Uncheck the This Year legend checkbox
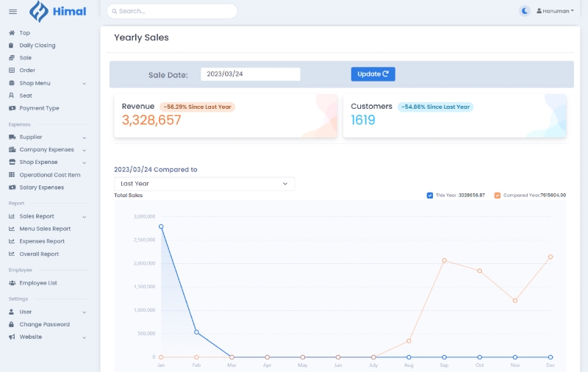588x372 pixels. pyautogui.click(x=430, y=196)
